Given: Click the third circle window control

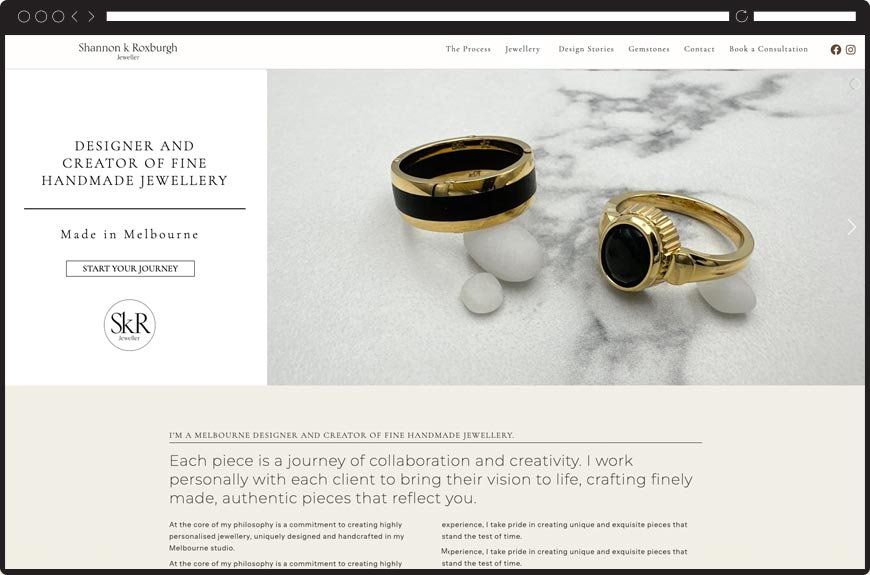Looking at the screenshot, I should [x=58, y=16].
